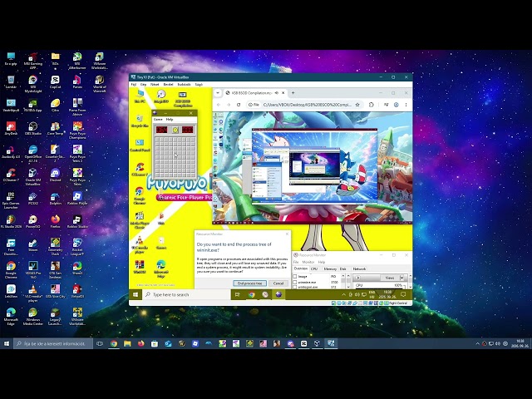Click the VM browser address bar
This screenshot has height=399, width=532.
303,105
